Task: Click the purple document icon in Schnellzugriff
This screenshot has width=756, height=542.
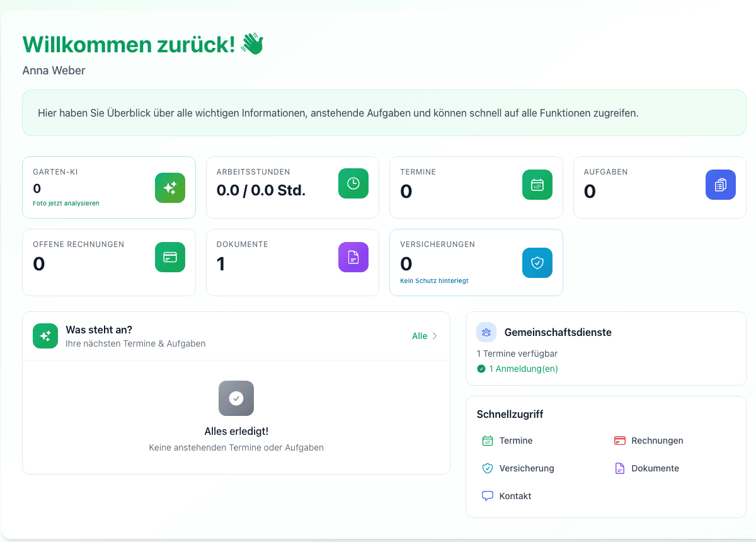Action: pos(619,468)
